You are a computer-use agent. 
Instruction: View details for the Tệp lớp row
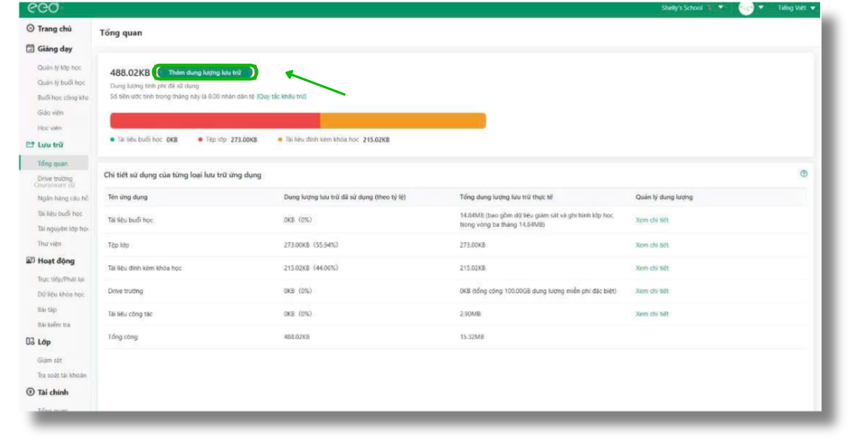point(652,245)
